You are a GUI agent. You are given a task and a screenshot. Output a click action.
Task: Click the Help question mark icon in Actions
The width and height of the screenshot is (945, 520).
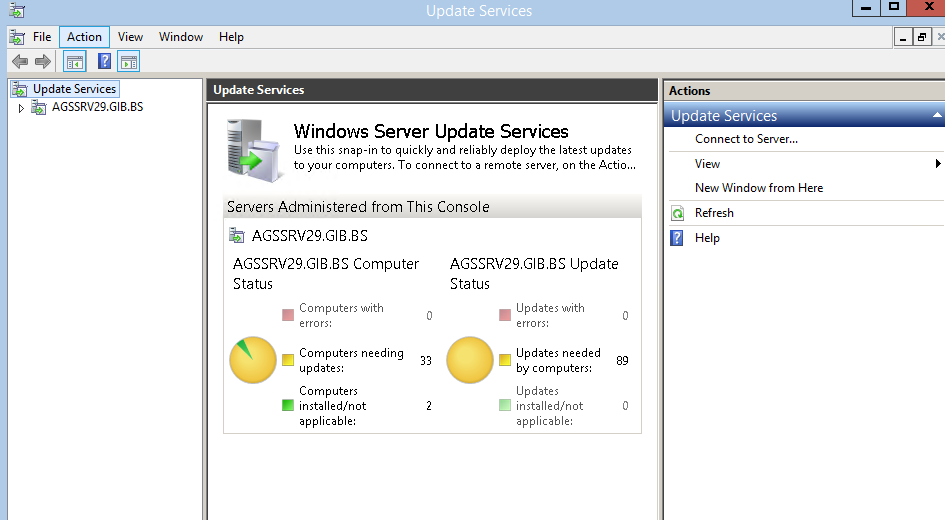point(677,238)
